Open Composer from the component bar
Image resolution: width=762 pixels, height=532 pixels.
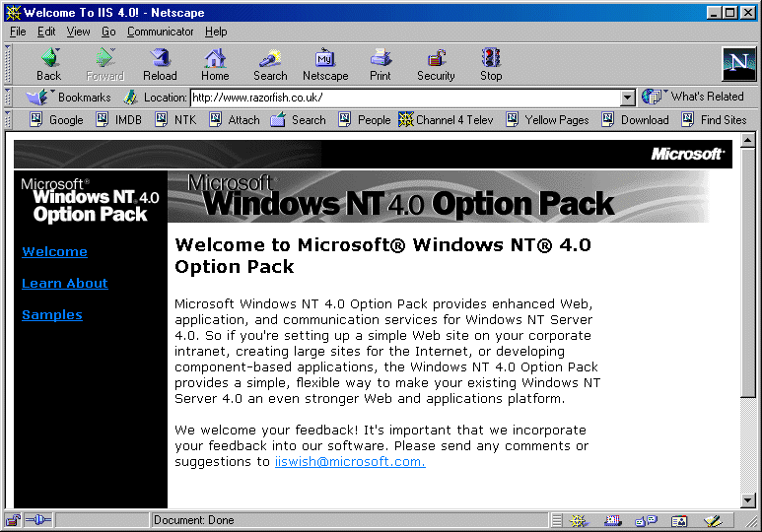pyautogui.click(x=713, y=521)
